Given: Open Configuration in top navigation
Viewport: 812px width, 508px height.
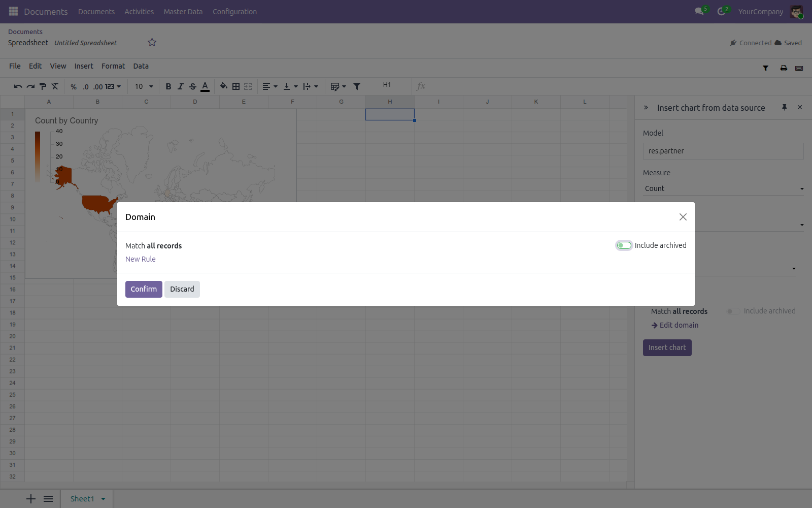Looking at the screenshot, I should [234, 12].
